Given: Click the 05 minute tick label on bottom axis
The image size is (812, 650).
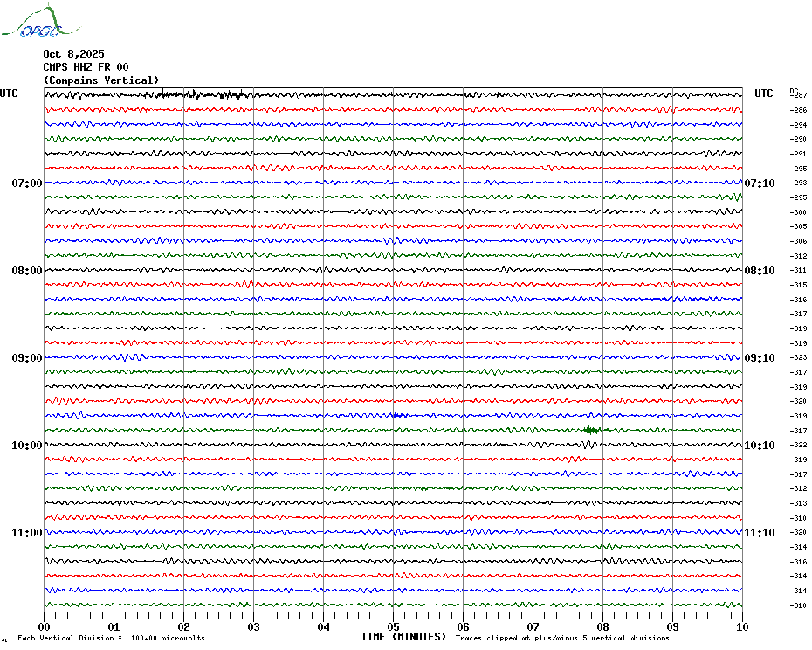Looking at the screenshot, I should click(x=393, y=626).
